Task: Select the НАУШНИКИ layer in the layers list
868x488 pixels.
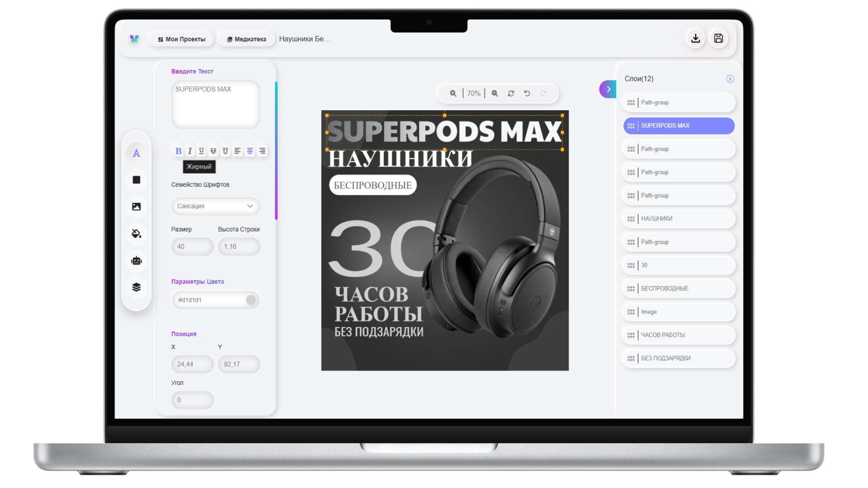Action: pos(678,219)
